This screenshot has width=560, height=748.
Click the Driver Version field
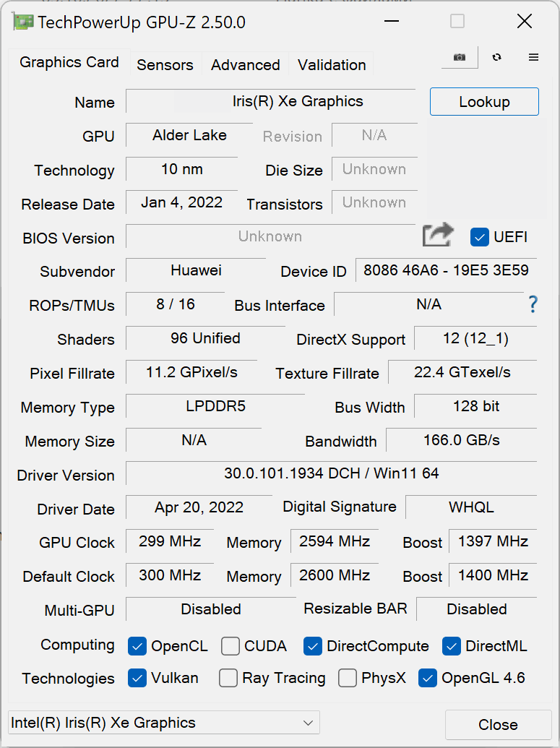pos(331,474)
